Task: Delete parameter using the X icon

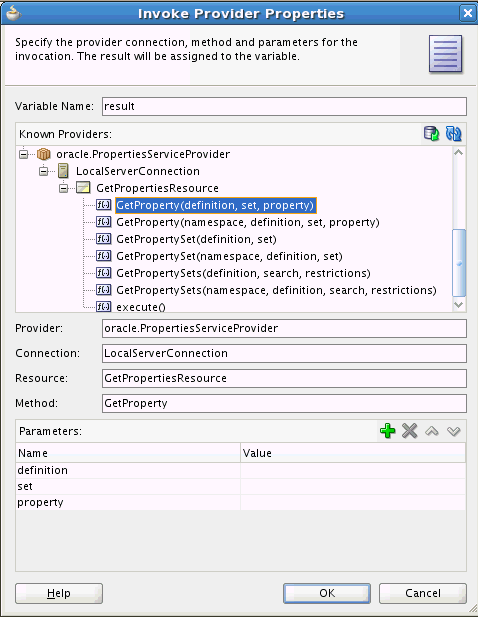Action: [410, 431]
